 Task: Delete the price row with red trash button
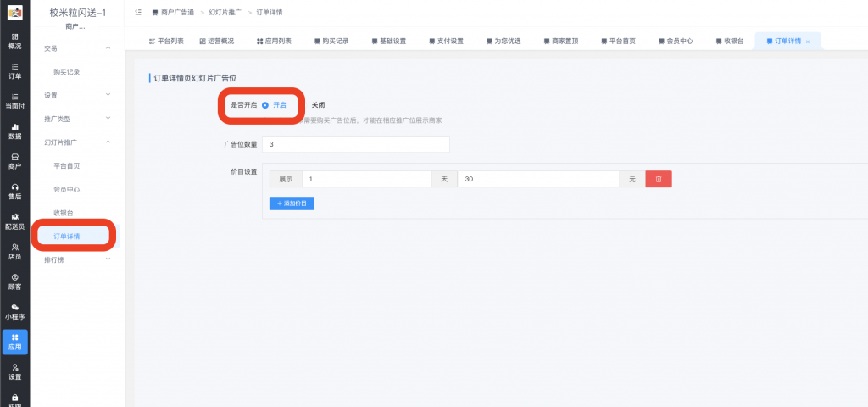[659, 179]
